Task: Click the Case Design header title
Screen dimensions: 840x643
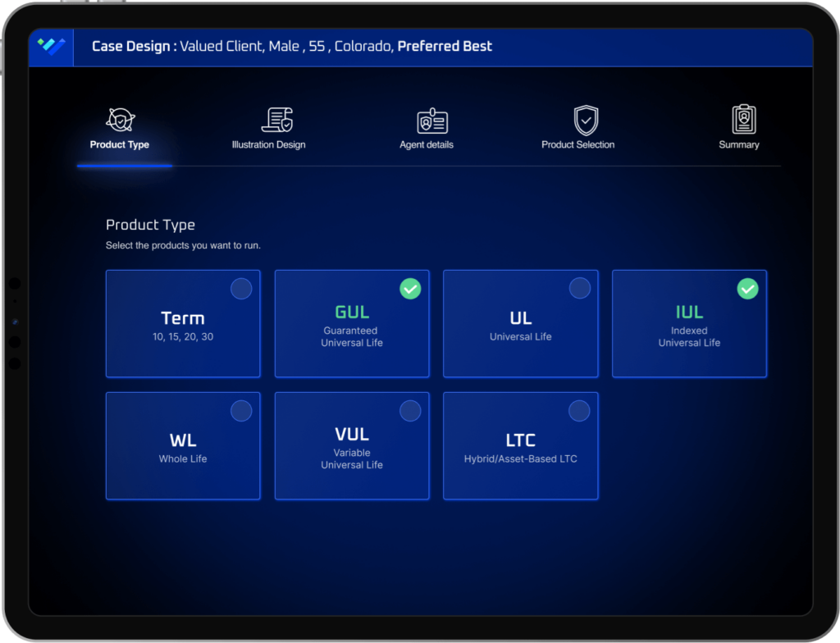Action: [x=135, y=47]
